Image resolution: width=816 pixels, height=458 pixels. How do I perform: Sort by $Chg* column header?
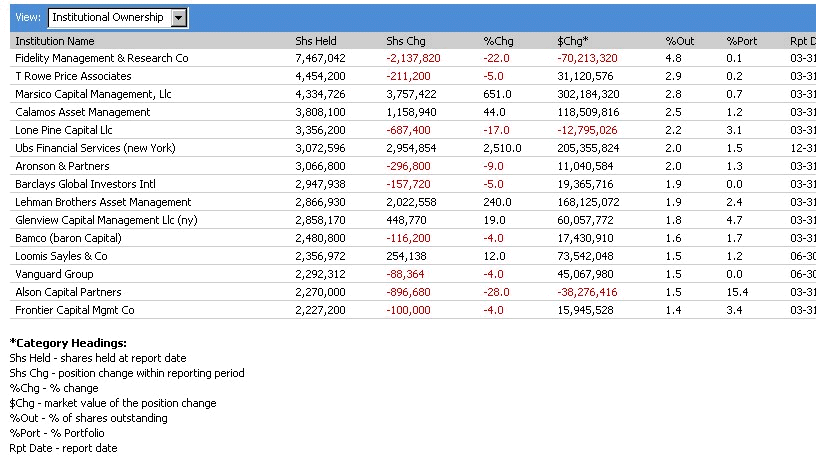572,41
